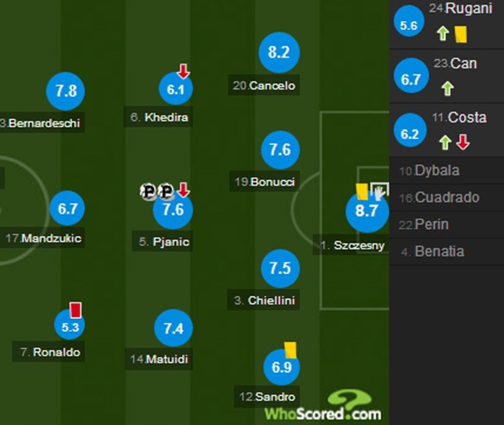
Task: Click Pjanic's first penalty goal ball icon
Action: point(148,191)
